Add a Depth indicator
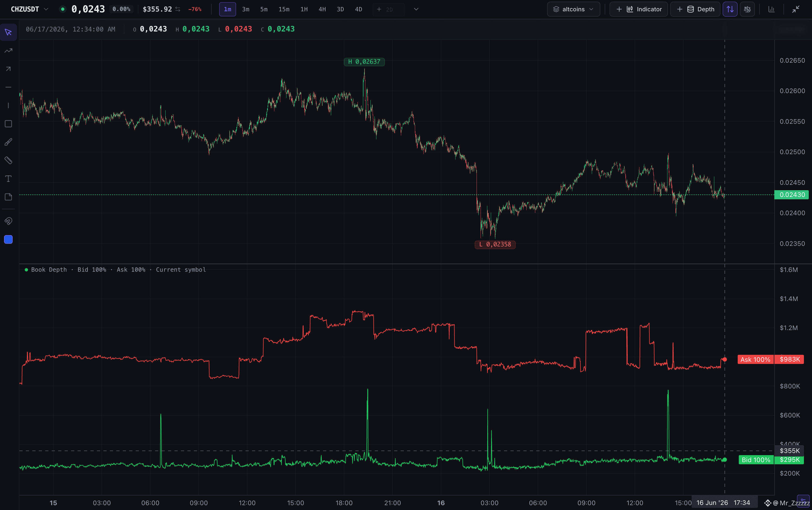Screen dimensions: 812x510 [695, 9]
